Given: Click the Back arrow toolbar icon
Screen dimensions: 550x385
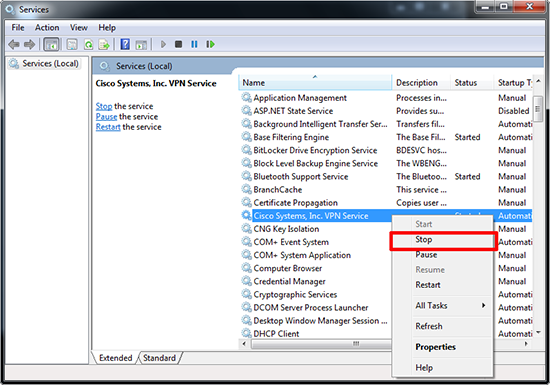Looking at the screenshot, I should click(14, 45).
